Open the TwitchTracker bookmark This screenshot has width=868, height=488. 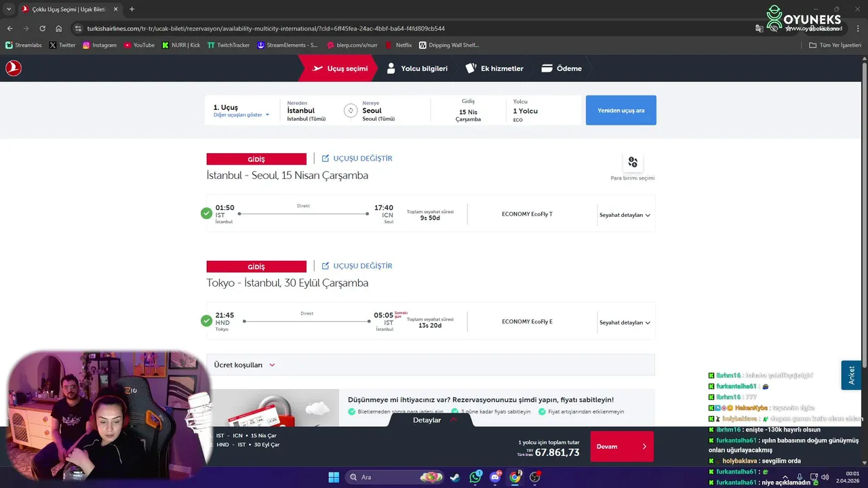[x=229, y=45]
